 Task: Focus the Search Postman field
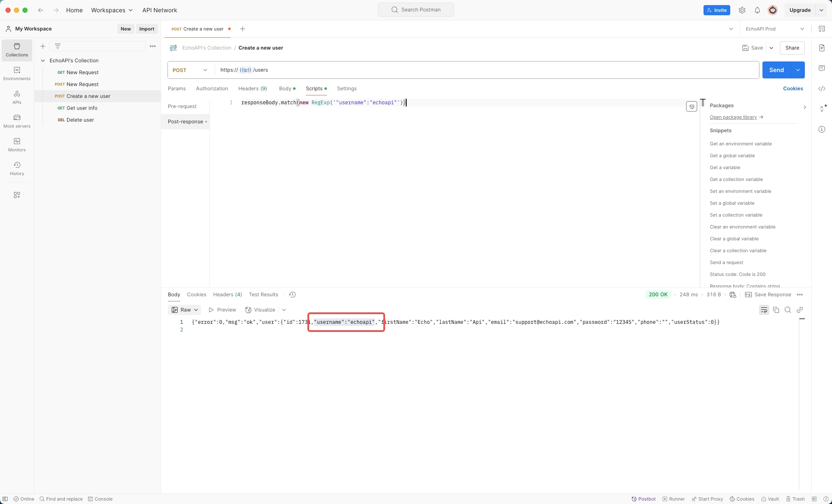pyautogui.click(x=416, y=10)
